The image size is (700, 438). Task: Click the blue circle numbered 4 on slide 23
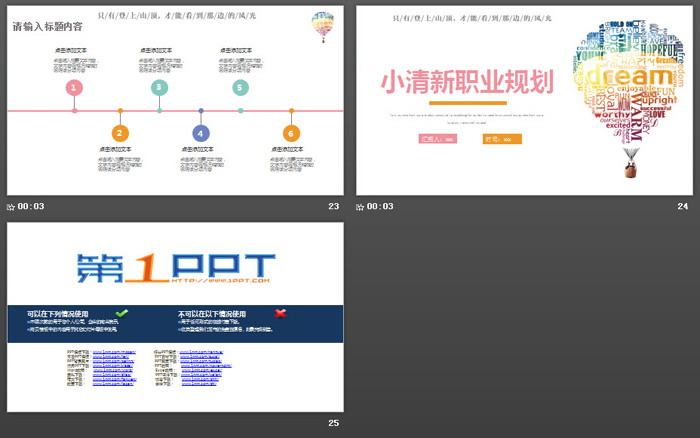(x=201, y=133)
